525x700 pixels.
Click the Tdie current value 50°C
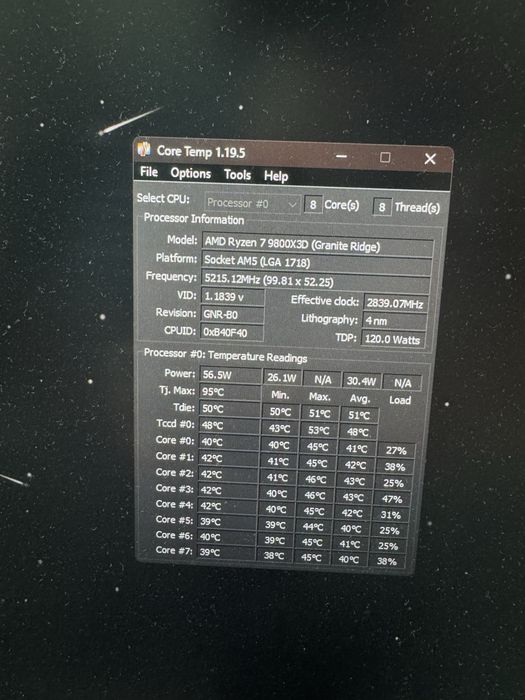pyautogui.click(x=229, y=408)
